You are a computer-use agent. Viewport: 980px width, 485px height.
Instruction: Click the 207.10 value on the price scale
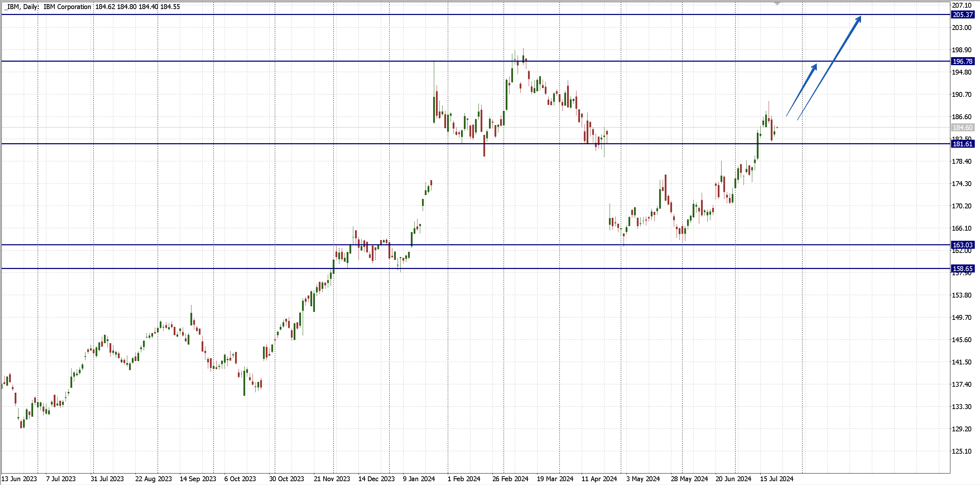tap(962, 5)
